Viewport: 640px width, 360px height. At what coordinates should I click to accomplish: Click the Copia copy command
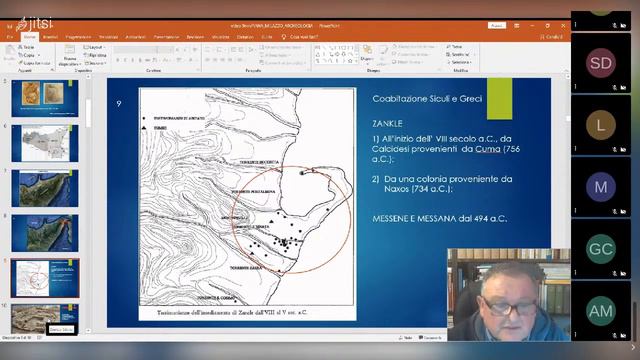coord(27,55)
